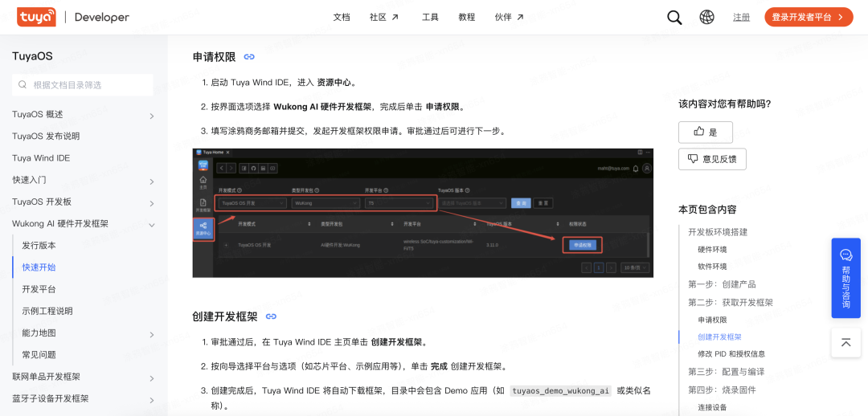
Task: Open 社区 in top navigation
Action: (384, 17)
